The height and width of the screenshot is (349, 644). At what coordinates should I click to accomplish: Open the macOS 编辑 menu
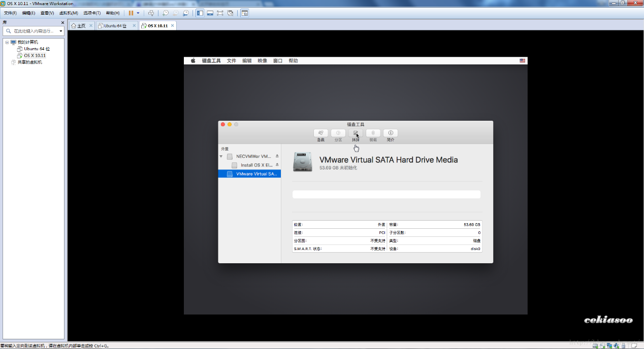pos(247,60)
